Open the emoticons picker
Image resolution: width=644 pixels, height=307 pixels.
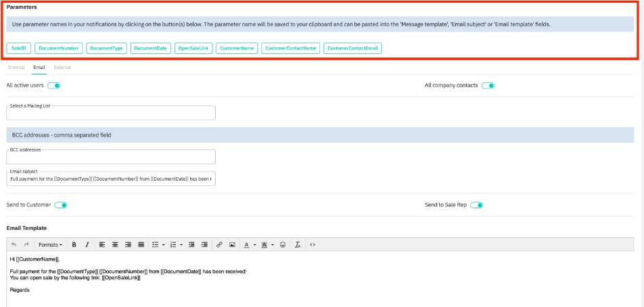click(283, 245)
